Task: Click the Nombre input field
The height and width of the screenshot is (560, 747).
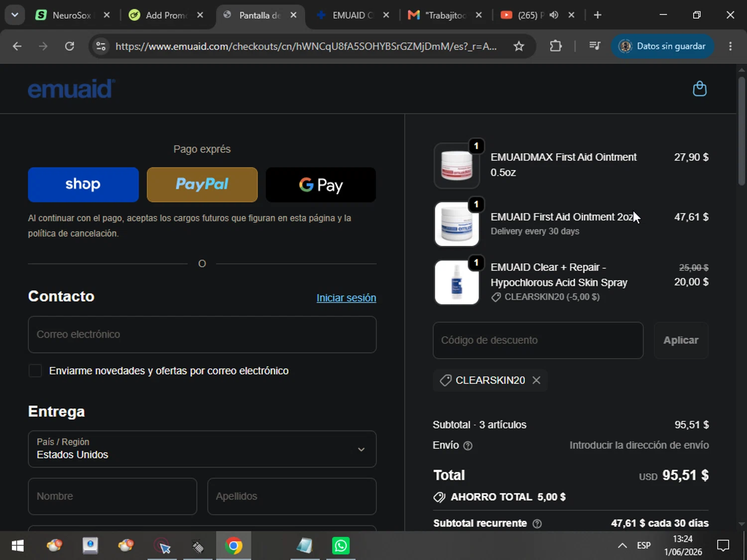Action: click(113, 496)
